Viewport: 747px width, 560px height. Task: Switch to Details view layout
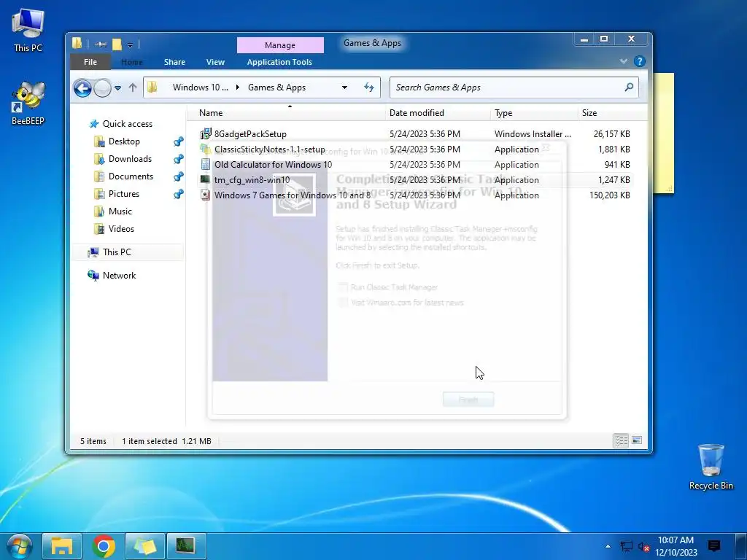(622, 440)
